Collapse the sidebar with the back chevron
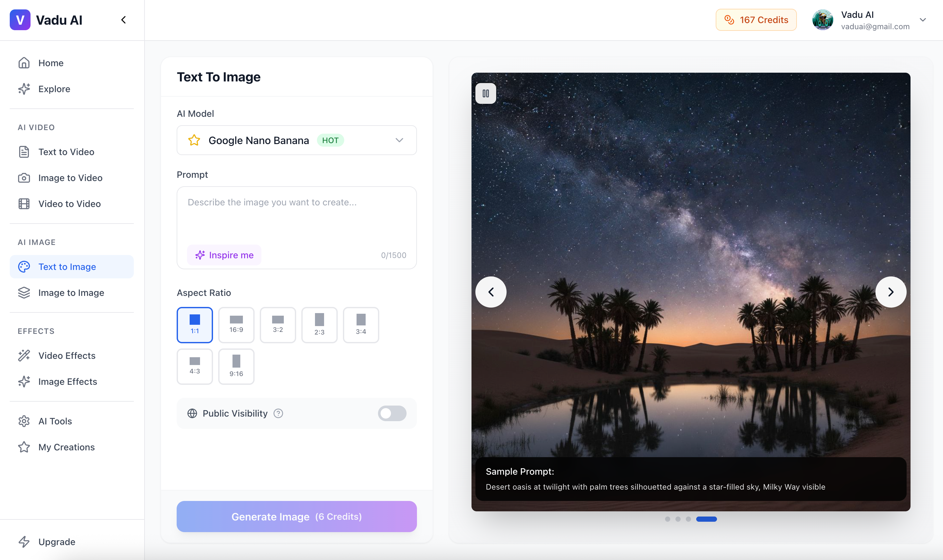 (123, 19)
